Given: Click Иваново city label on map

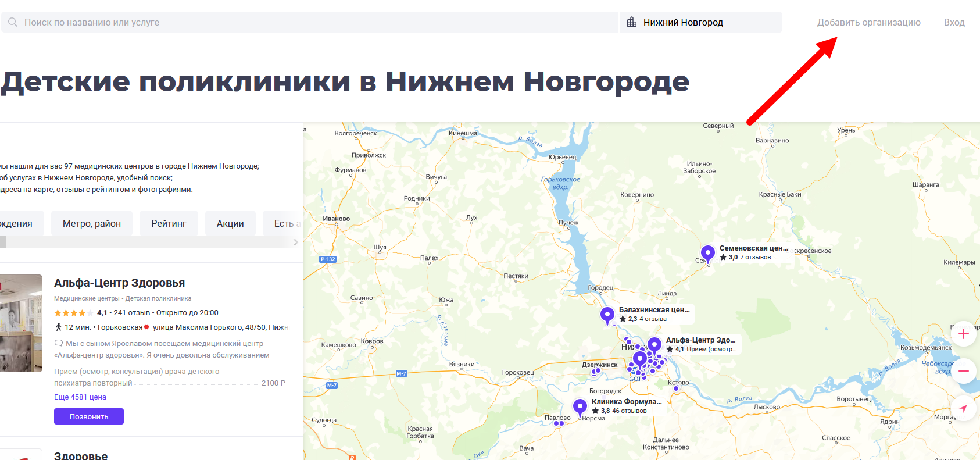Looking at the screenshot, I should (x=337, y=219).
